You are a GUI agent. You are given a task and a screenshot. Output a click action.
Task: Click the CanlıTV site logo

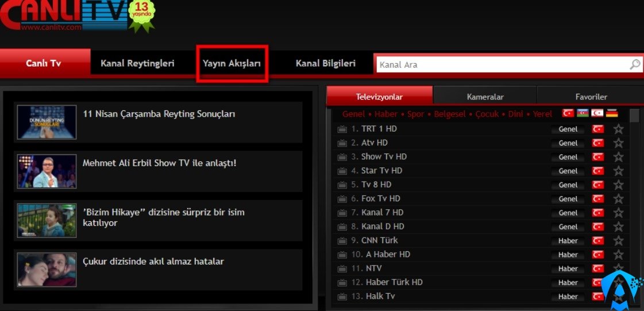(x=64, y=15)
